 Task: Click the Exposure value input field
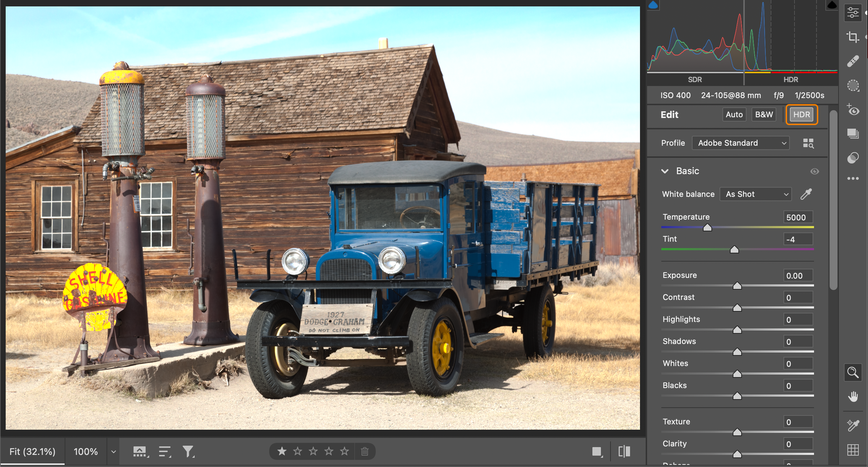point(798,276)
